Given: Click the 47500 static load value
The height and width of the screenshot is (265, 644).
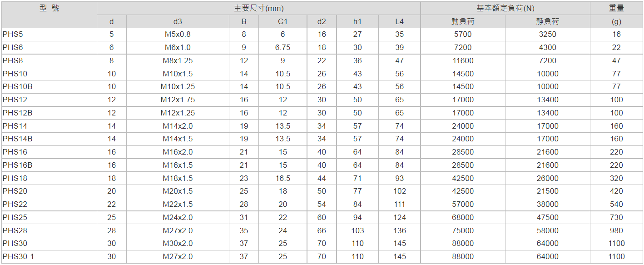Looking at the screenshot, I should coord(547,217).
